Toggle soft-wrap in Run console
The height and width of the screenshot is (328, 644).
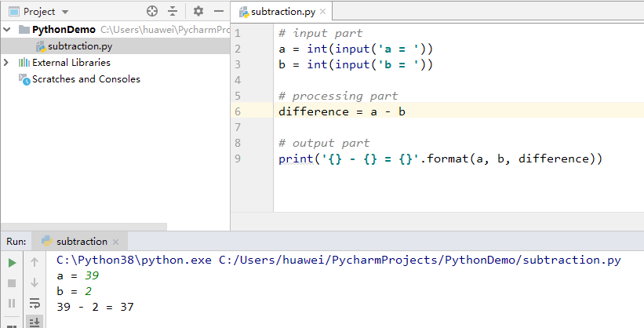[x=35, y=304]
